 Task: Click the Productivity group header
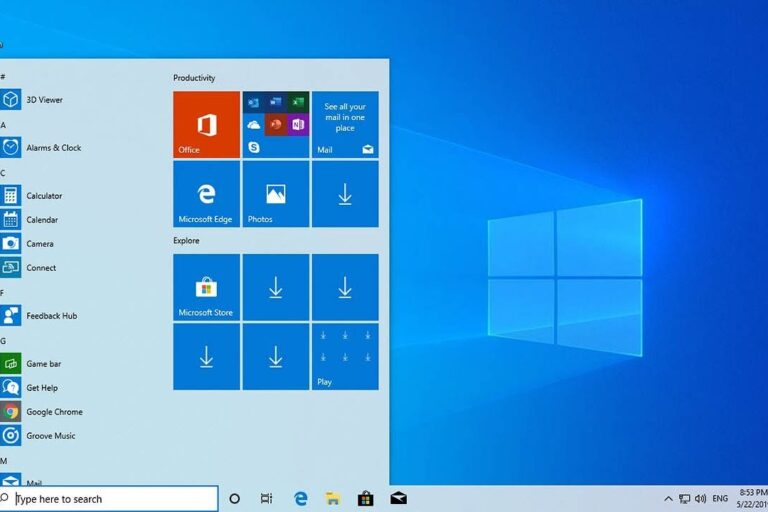(194, 78)
